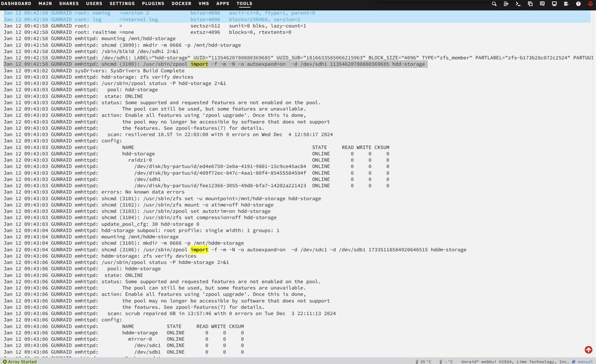Click the 'zfs set -u mountpoint' line
596x364 pixels.
[x=162, y=198]
